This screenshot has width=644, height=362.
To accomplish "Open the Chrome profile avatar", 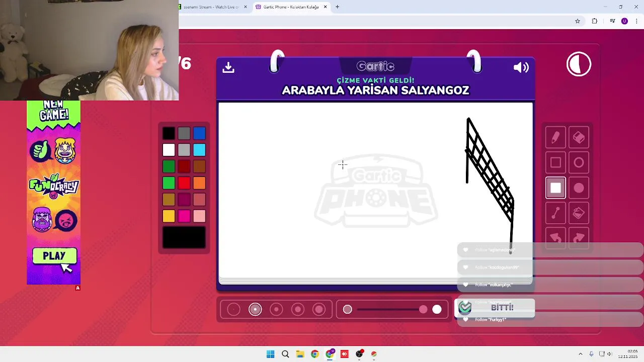I will [624, 21].
